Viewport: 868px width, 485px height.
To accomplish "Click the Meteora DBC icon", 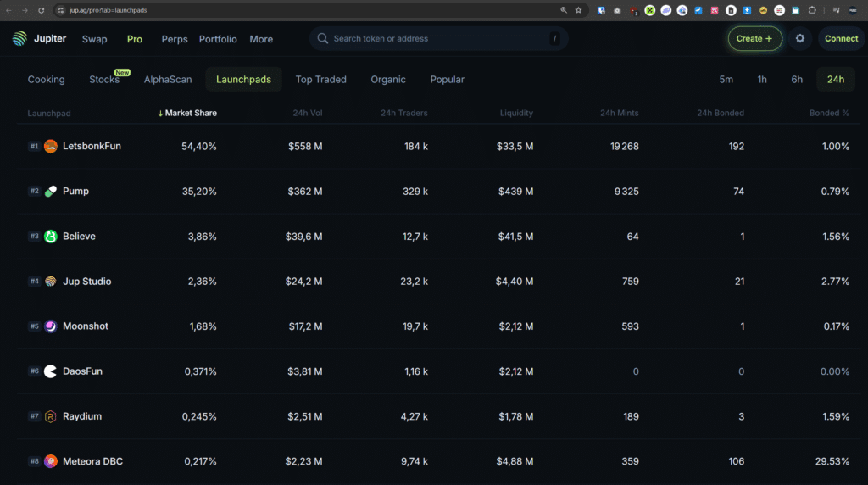I will click(50, 461).
